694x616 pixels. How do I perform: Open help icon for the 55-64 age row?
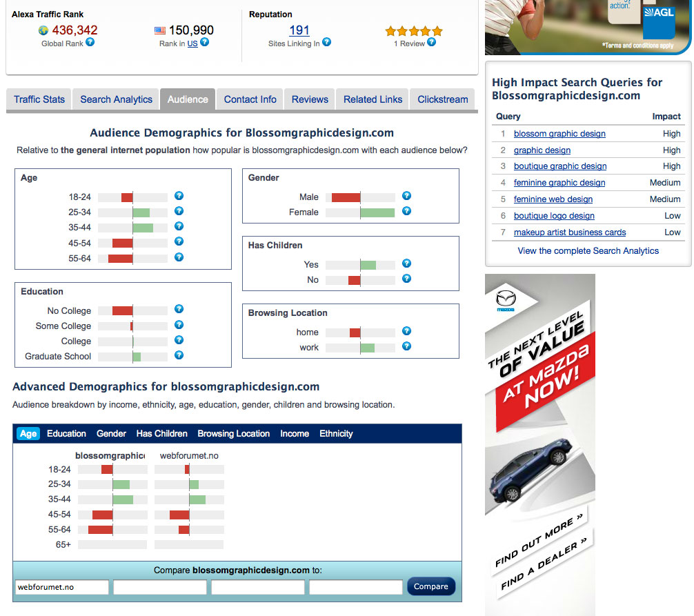point(179,257)
